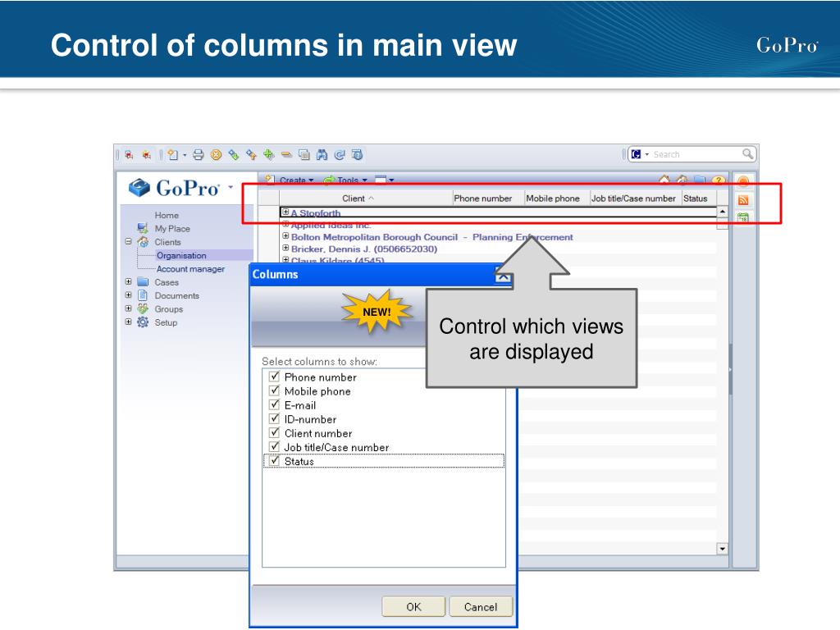Image resolution: width=840 pixels, height=630 pixels.
Task: Click the Documents page icon
Action: coord(143,295)
